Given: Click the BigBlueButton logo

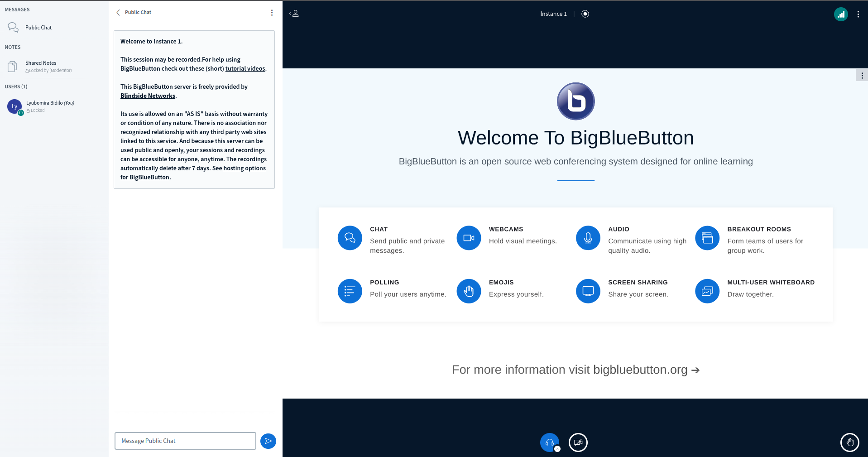Looking at the screenshot, I should pos(575,101).
